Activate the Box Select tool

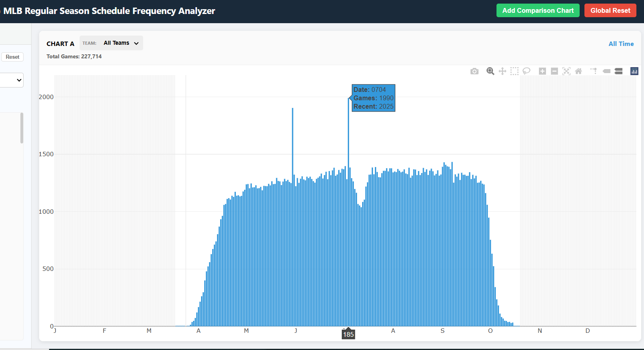click(514, 71)
